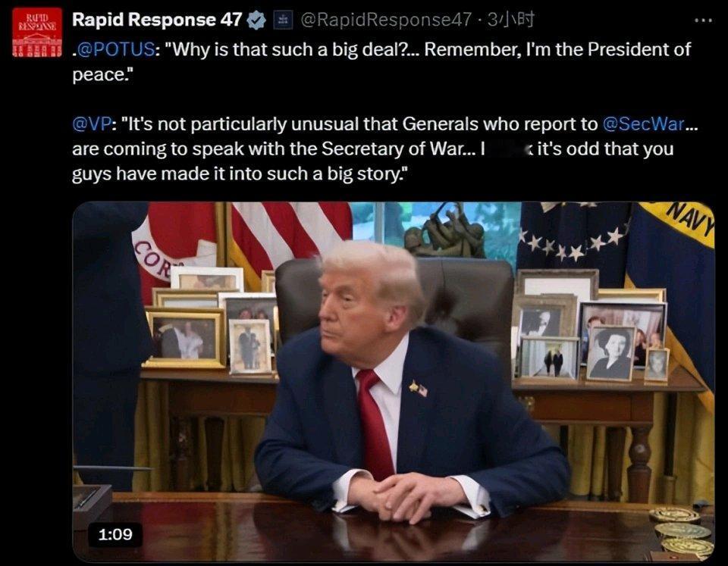Open the Rapid Response red avatar
This screenshot has width=728, height=566.
coord(36,32)
